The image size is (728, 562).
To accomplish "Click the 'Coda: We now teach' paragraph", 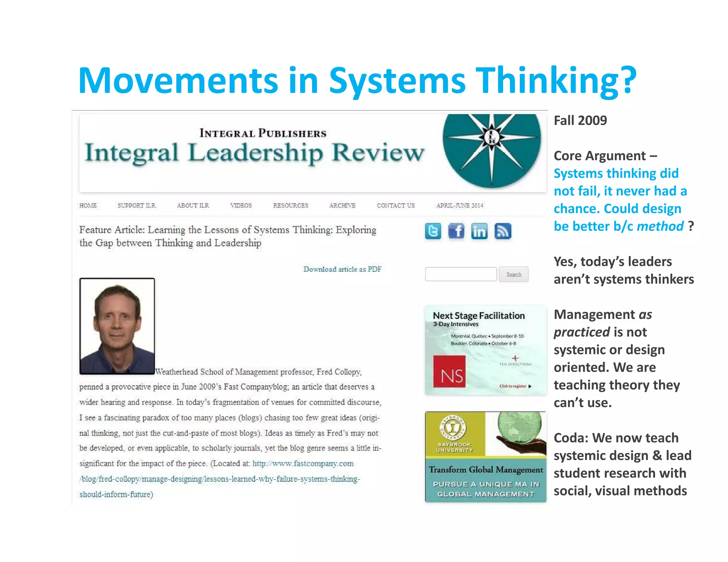I will tap(622, 464).
